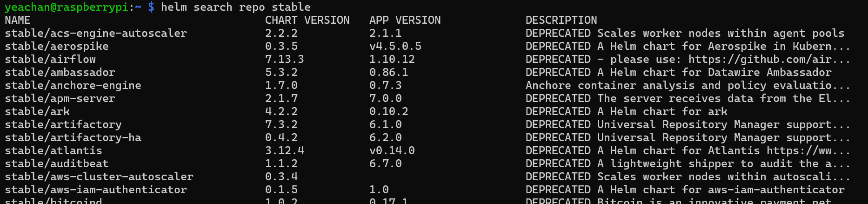Click chart version 7.13.3 of airflow

tap(285, 59)
